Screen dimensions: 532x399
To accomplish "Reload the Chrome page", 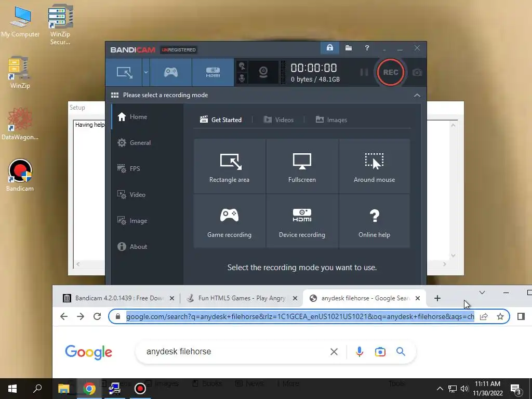I will coord(97,316).
